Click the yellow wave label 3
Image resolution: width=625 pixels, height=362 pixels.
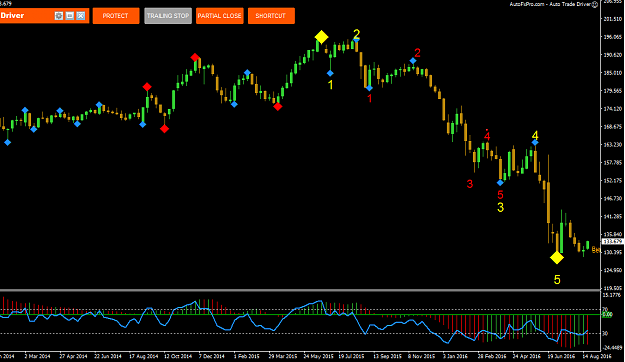[x=500, y=207]
